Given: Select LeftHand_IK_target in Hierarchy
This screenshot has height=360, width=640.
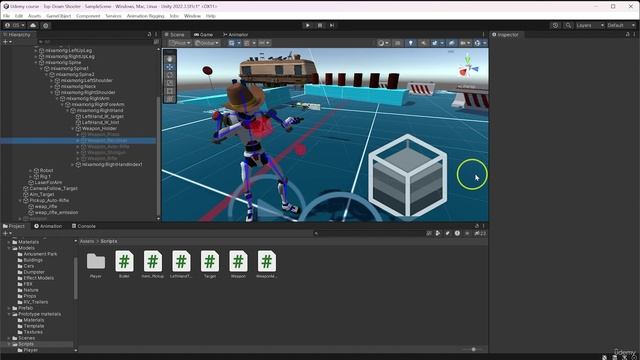Looking at the screenshot, I should pos(102,116).
